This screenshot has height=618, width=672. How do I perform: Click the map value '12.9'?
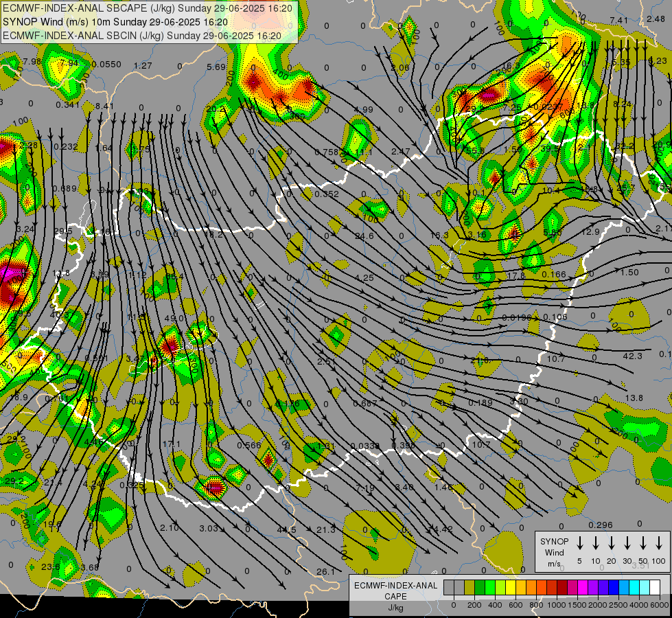[590, 231]
